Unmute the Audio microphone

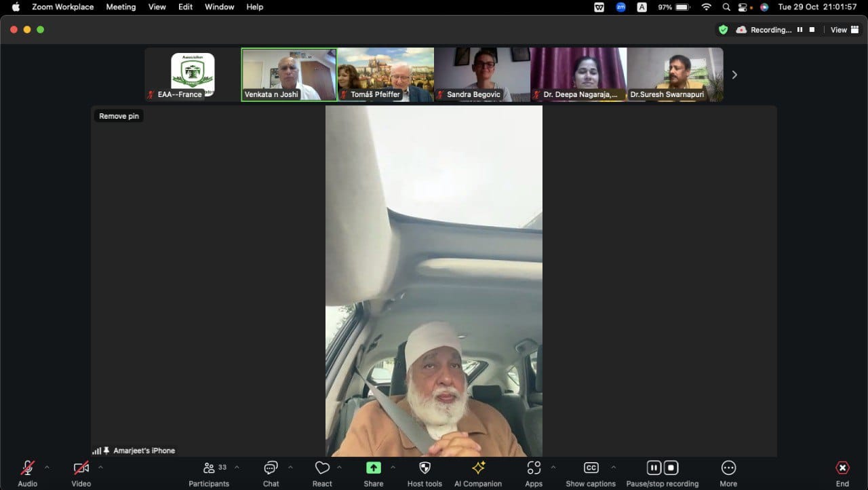[27, 468]
